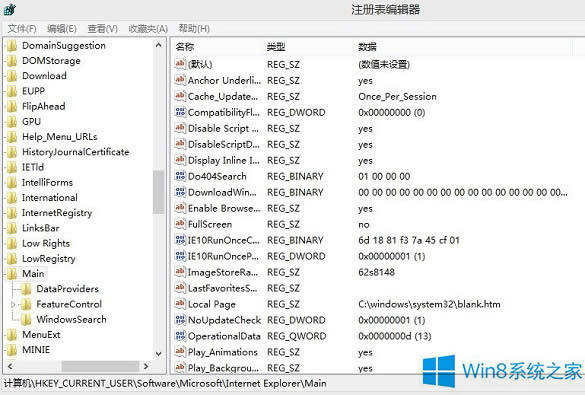Click the 62s8148 data cell
The width and height of the screenshot is (585, 395).
[376, 272]
